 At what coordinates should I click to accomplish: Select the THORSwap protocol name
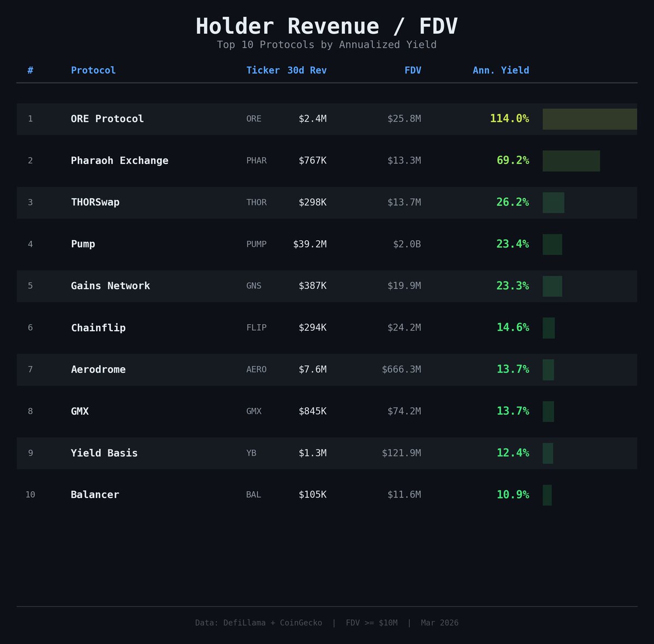tap(95, 202)
